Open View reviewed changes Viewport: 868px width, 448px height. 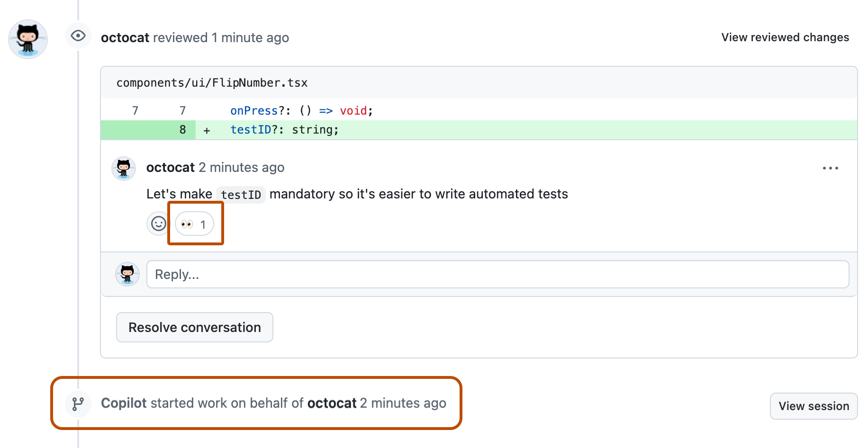point(785,37)
